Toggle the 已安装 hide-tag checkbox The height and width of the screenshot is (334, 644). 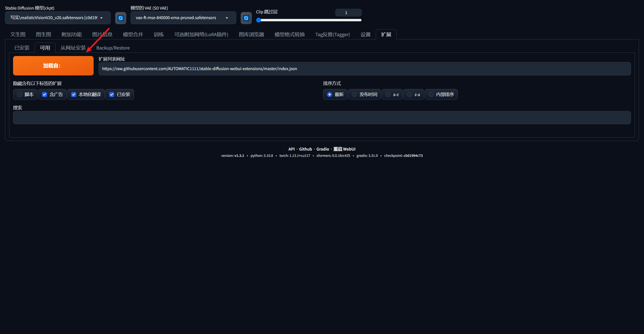click(112, 94)
